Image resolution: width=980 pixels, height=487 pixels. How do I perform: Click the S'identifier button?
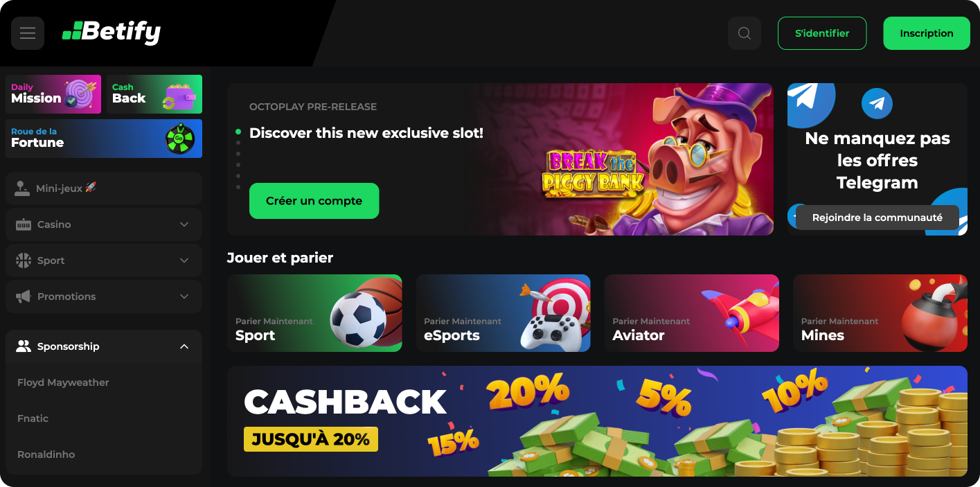[x=822, y=33]
